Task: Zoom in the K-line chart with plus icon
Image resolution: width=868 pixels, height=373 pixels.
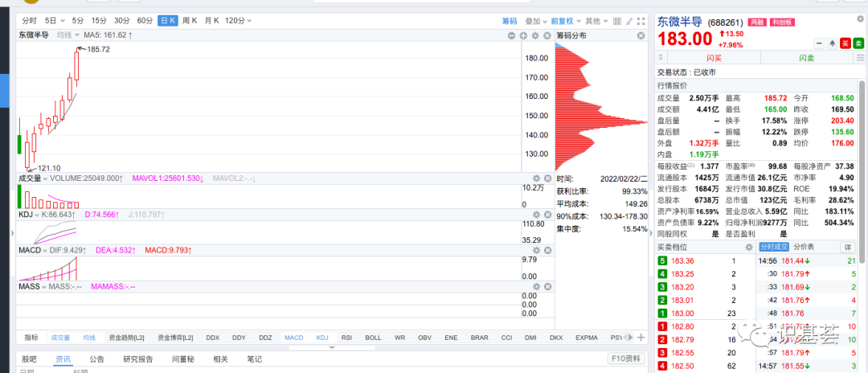Action: click(523, 35)
